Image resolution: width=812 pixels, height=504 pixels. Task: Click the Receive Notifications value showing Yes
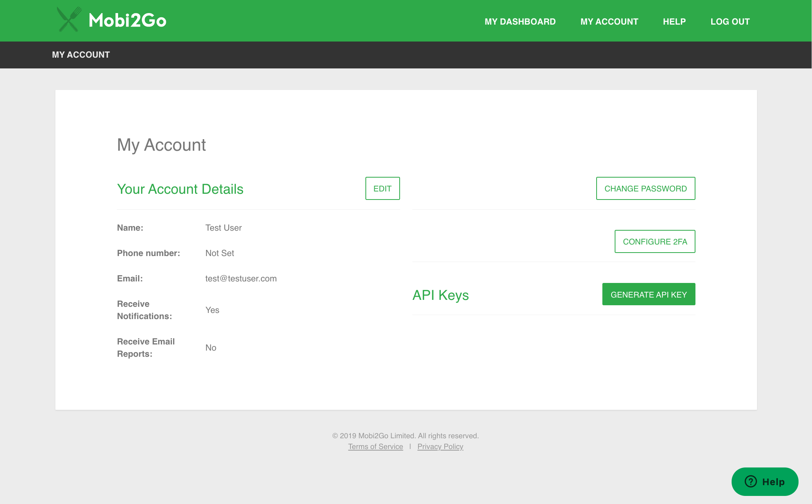(212, 310)
